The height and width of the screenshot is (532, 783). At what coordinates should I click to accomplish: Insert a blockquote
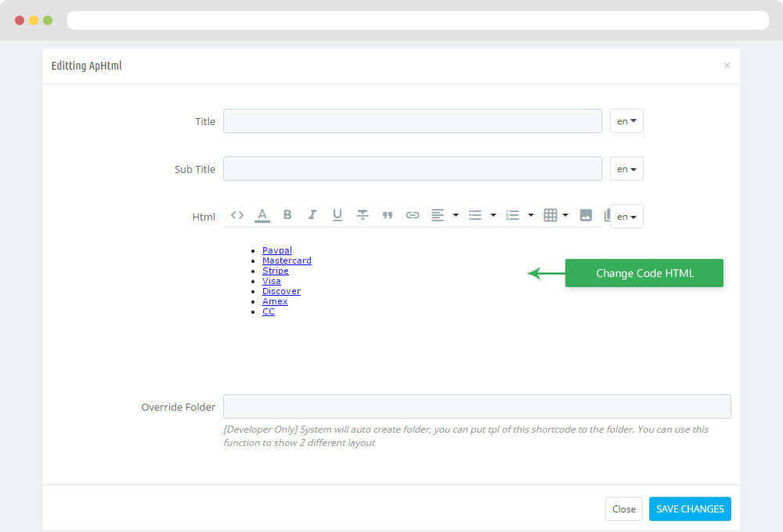[x=388, y=215]
